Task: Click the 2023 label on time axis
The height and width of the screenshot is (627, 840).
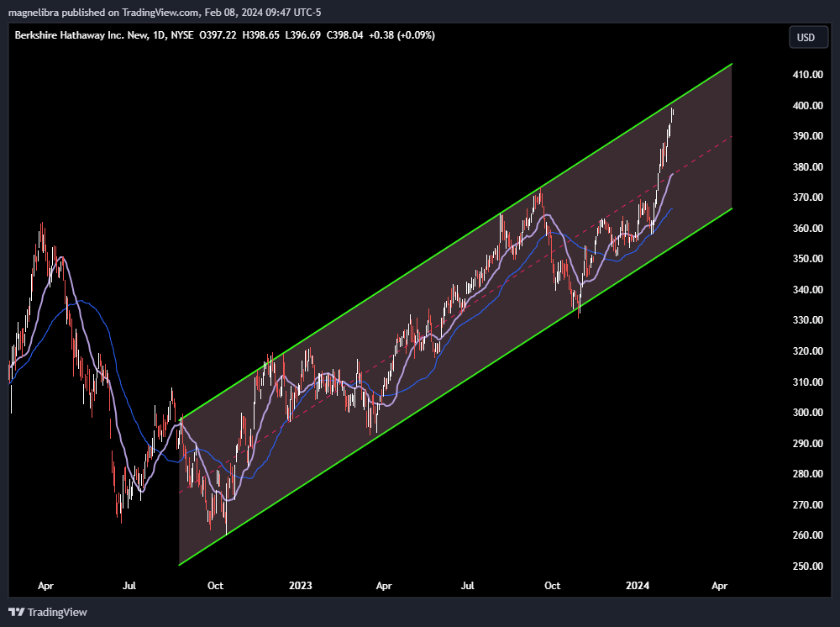Action: pyautogui.click(x=300, y=586)
